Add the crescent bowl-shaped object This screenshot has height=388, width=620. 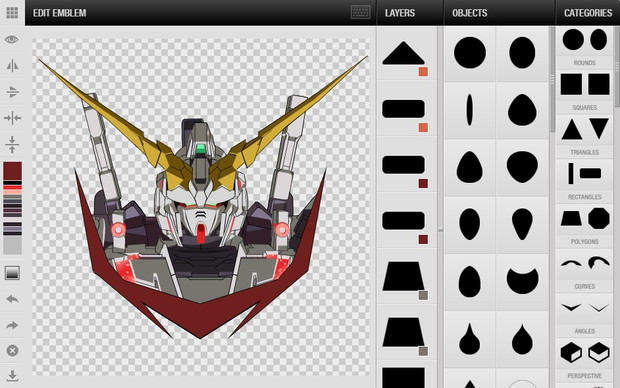[x=522, y=281]
